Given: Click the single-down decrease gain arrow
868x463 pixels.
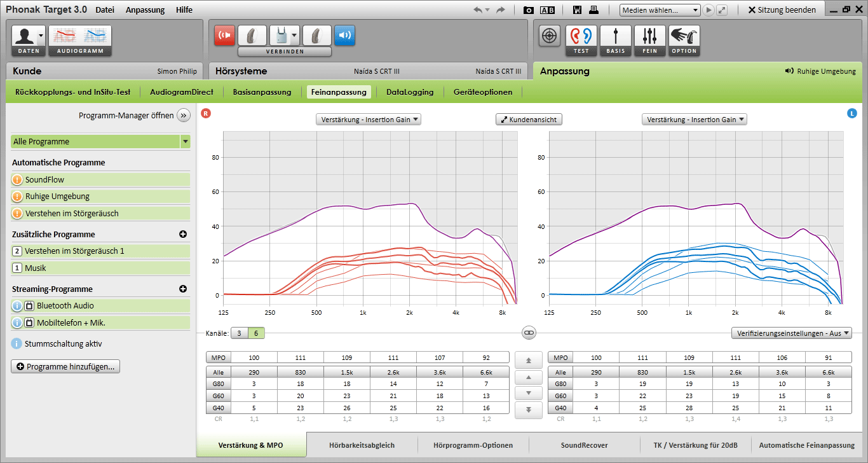Looking at the screenshot, I should click(529, 393).
